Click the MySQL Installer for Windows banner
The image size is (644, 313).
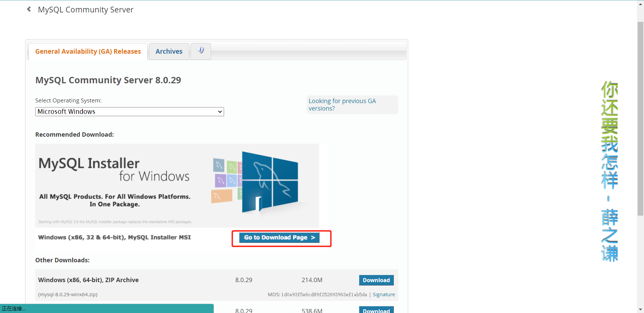click(x=177, y=186)
